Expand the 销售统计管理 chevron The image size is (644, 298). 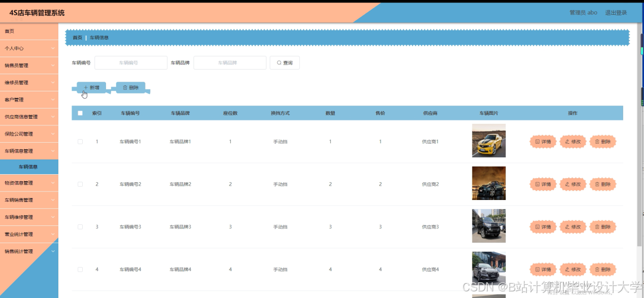point(53,251)
